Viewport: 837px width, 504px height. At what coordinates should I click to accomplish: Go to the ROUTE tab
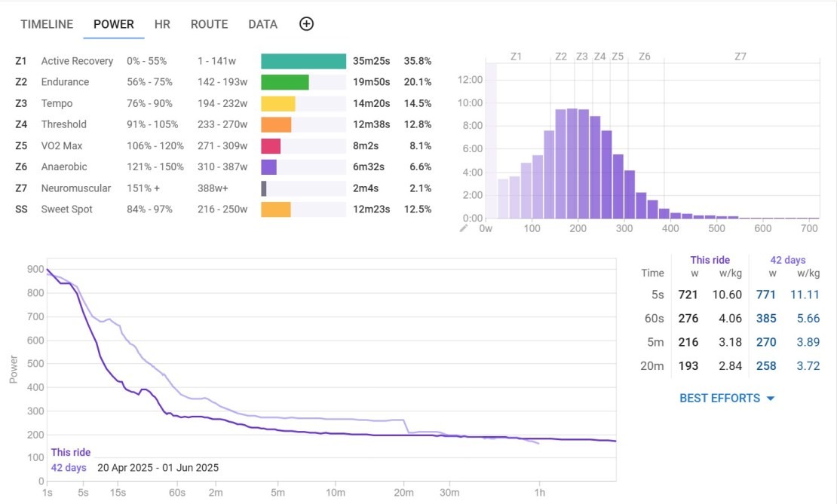[x=209, y=24]
